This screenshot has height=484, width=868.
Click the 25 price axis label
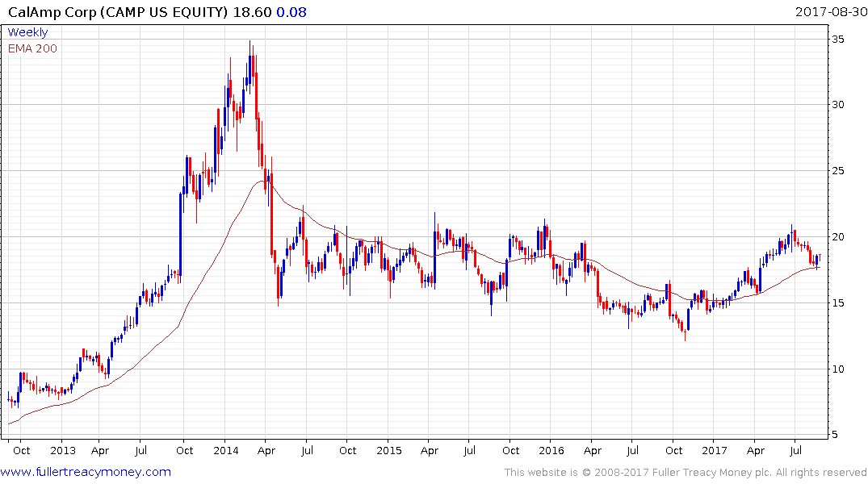point(838,171)
